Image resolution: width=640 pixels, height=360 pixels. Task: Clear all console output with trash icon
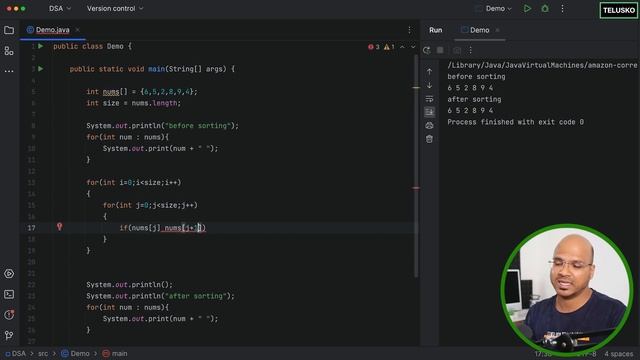pyautogui.click(x=429, y=139)
